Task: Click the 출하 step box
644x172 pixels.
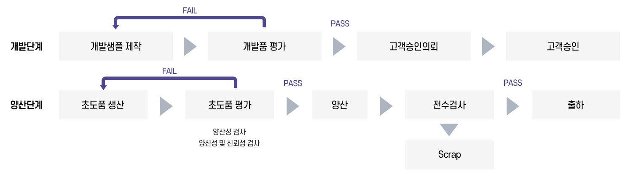Action: [x=576, y=105]
